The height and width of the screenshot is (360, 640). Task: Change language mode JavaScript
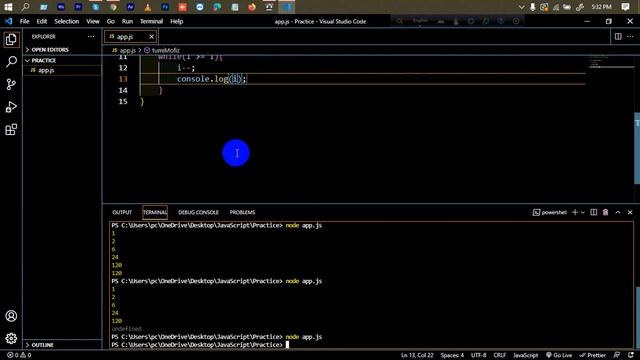(x=525, y=355)
